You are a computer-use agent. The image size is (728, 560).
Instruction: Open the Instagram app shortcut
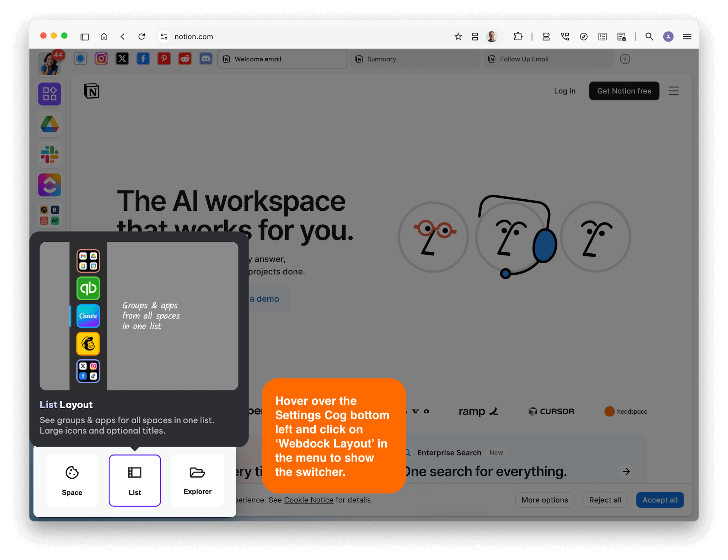click(x=101, y=59)
